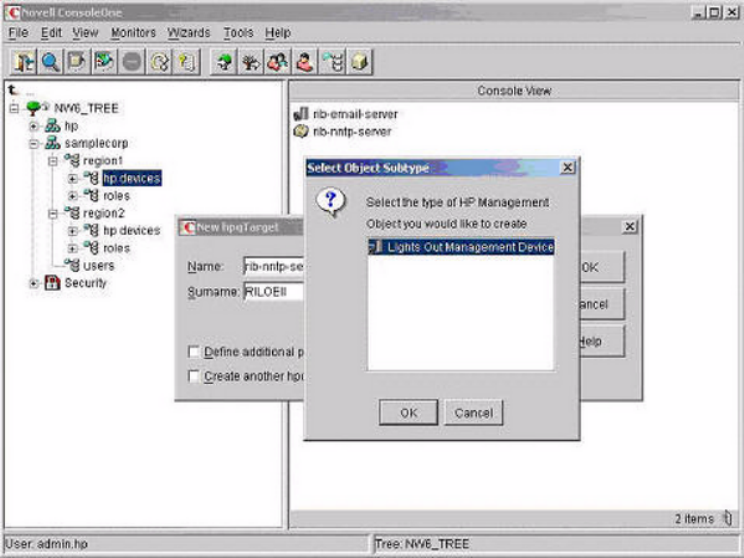Click the New Organizational Unit toolbar icon
Viewport: 744px width, 558px height.
pos(332,62)
